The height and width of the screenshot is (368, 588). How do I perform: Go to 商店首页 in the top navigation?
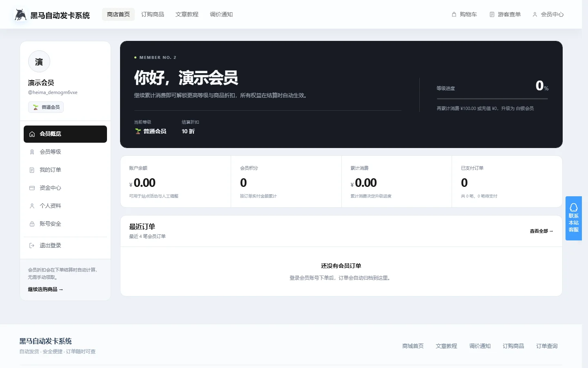pos(118,14)
